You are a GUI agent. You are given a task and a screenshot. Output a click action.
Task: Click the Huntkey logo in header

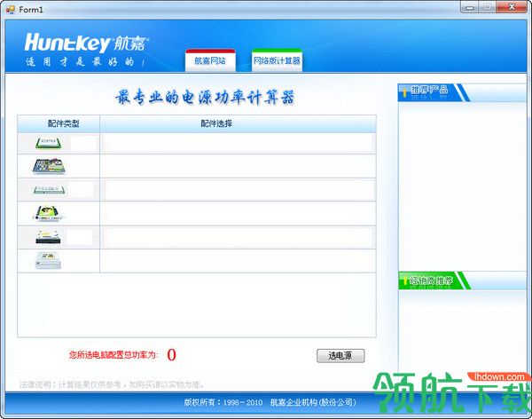coord(86,43)
